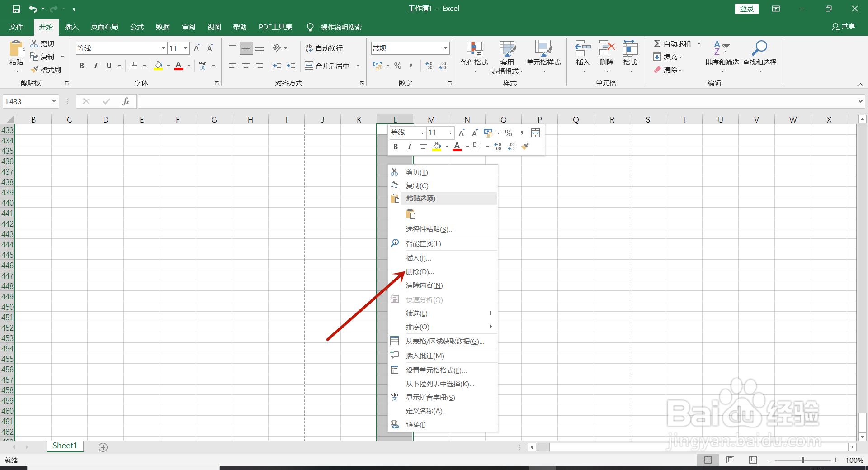The height and width of the screenshot is (470, 868).
Task: Open ribbon font name dropdown
Action: tap(164, 48)
